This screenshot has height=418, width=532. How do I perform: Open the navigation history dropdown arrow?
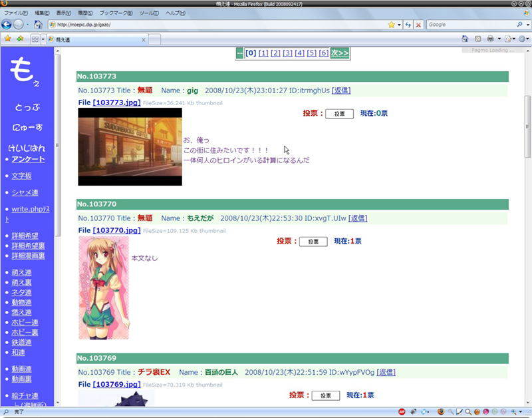(28, 25)
